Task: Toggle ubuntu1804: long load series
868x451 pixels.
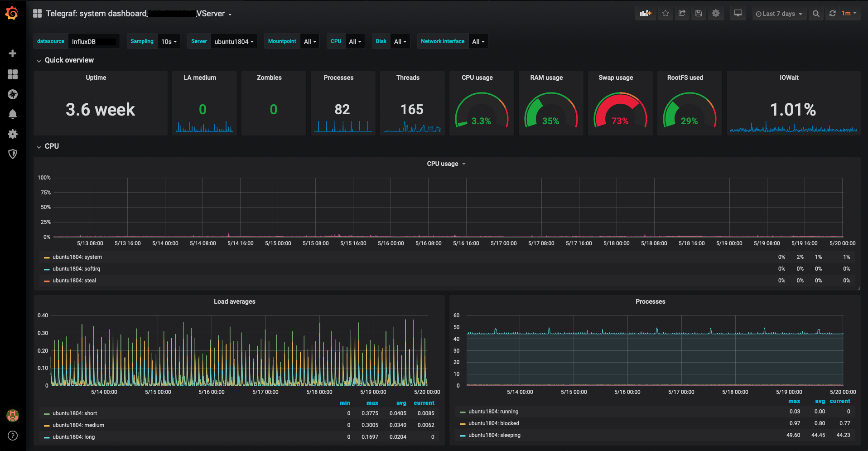Action: [x=74, y=437]
